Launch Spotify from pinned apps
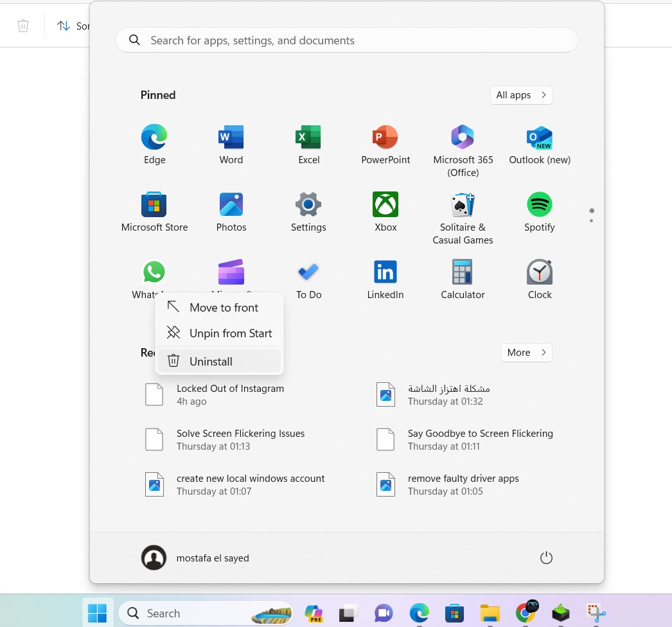This screenshot has width=672, height=627. click(x=540, y=212)
